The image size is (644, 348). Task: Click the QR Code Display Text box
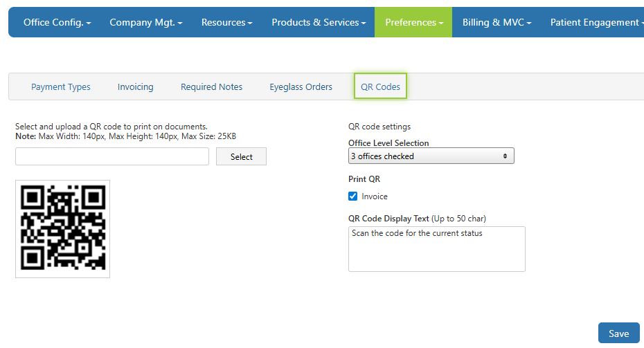tap(436, 248)
